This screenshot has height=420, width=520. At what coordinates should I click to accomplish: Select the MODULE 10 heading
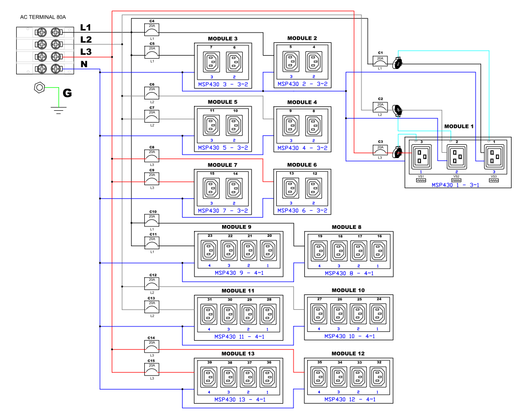pos(349,291)
